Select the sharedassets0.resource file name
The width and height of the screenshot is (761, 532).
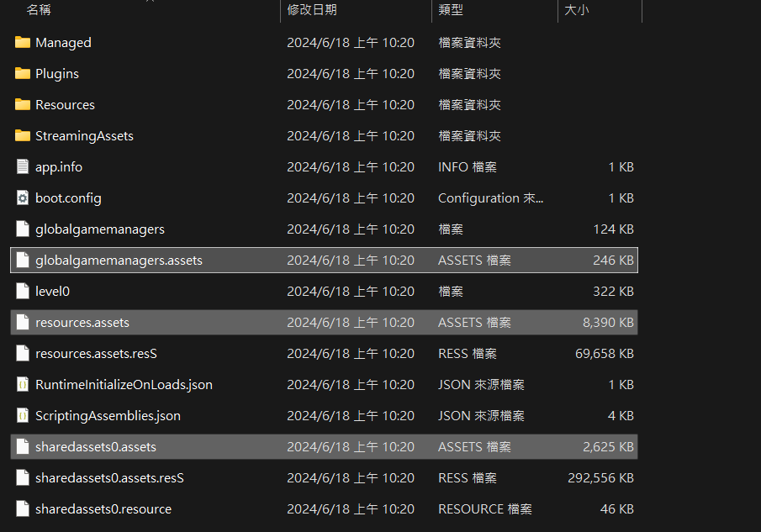103,508
